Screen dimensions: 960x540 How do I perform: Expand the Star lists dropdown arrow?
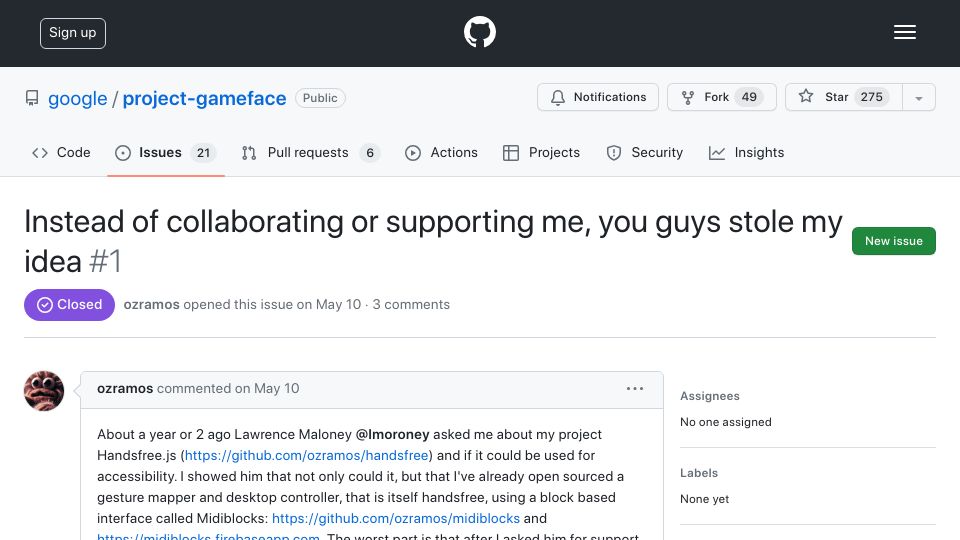point(919,98)
